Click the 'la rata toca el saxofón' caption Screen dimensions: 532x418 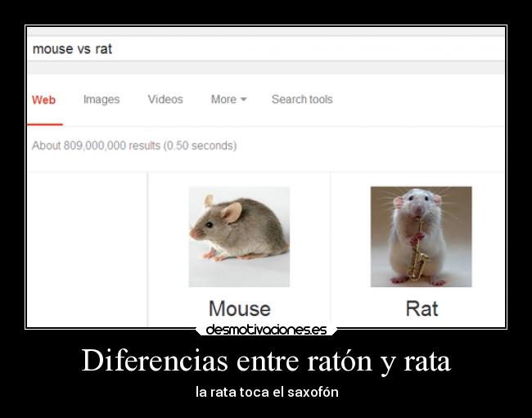click(267, 393)
